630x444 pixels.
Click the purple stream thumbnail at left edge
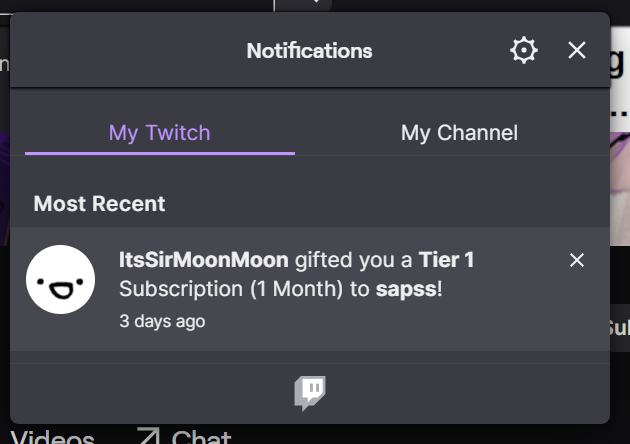(5, 180)
